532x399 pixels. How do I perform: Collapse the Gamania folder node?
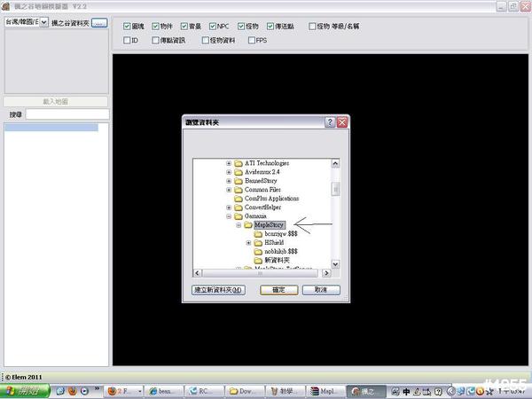pyautogui.click(x=229, y=216)
